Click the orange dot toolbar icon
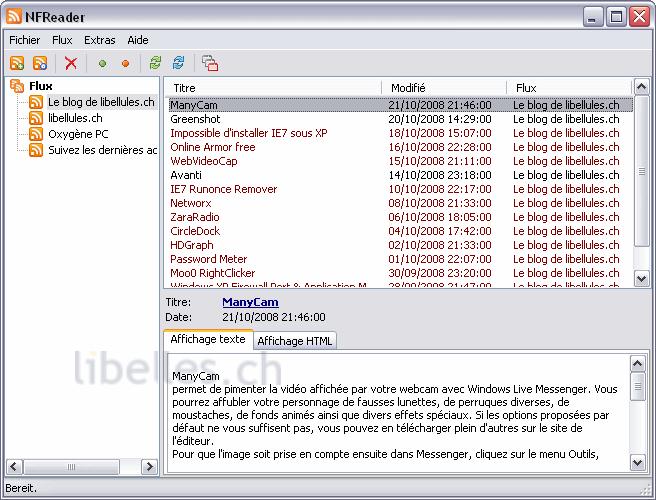This screenshot has height=500, width=656. click(125, 63)
